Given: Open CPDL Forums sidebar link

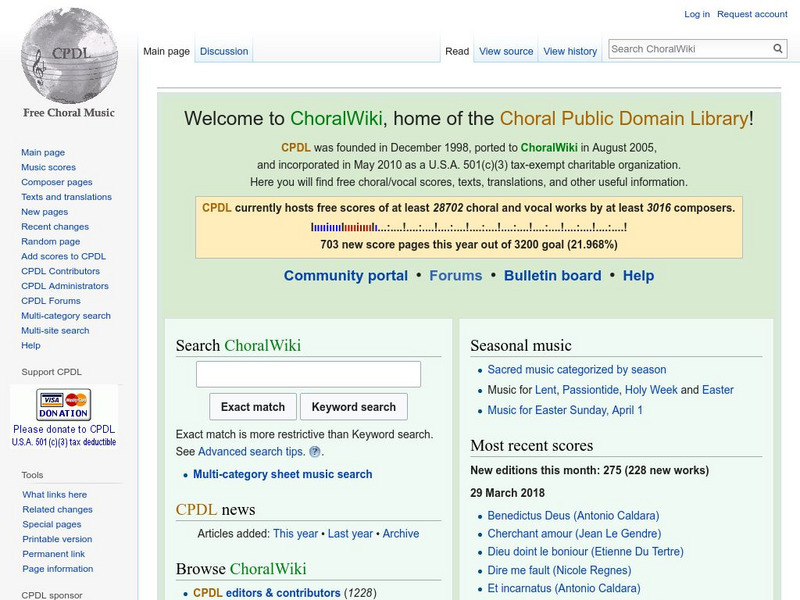Looking at the screenshot, I should tap(51, 300).
